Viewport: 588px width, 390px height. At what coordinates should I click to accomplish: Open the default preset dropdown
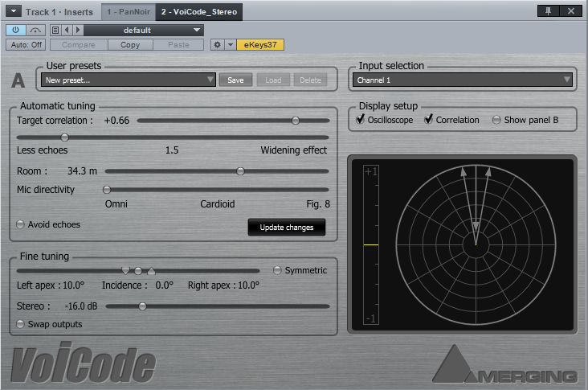pos(144,30)
